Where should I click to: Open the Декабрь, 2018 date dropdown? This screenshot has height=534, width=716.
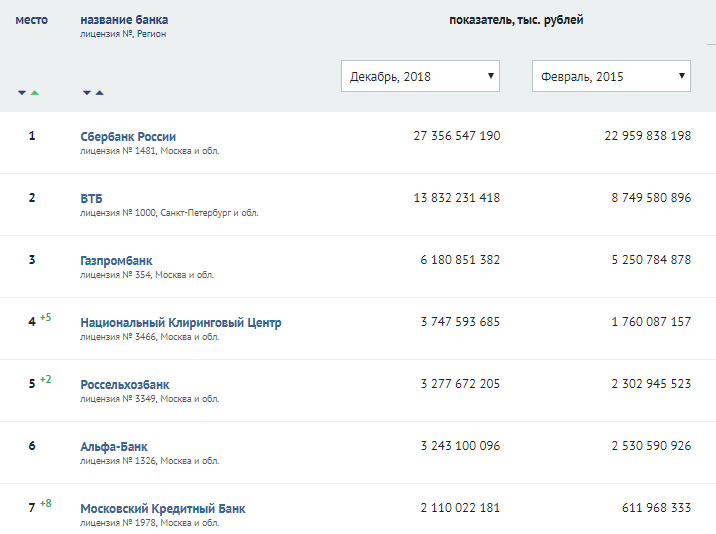click(421, 76)
